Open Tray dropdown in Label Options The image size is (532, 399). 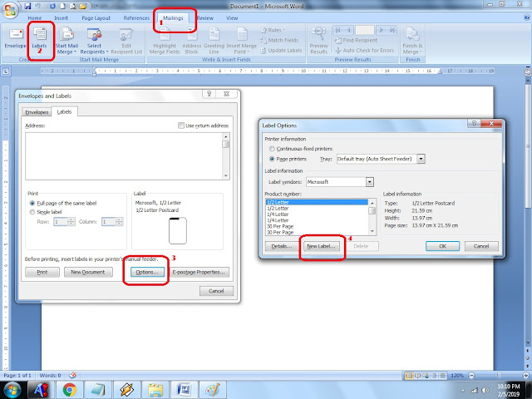(x=421, y=159)
